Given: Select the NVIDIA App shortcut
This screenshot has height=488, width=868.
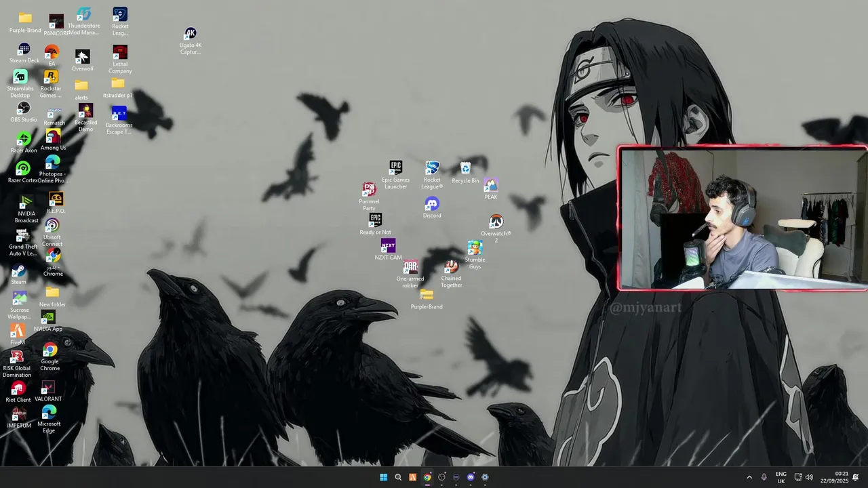Looking at the screenshot, I should click(48, 321).
